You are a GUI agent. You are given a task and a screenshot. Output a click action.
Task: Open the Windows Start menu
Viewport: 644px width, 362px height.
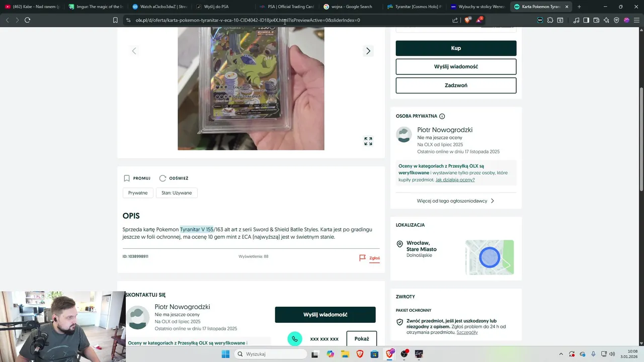click(x=225, y=354)
